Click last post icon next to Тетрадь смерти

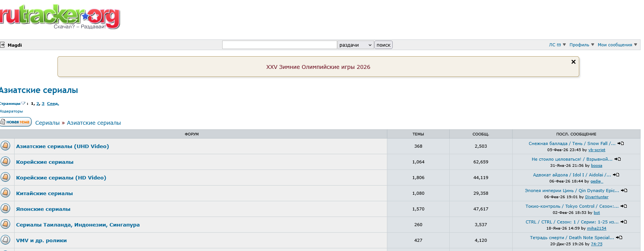(x=619, y=238)
